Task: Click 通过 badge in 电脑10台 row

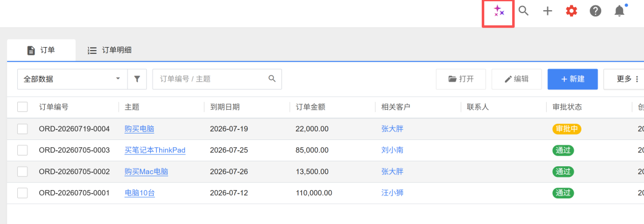Action: click(563, 193)
